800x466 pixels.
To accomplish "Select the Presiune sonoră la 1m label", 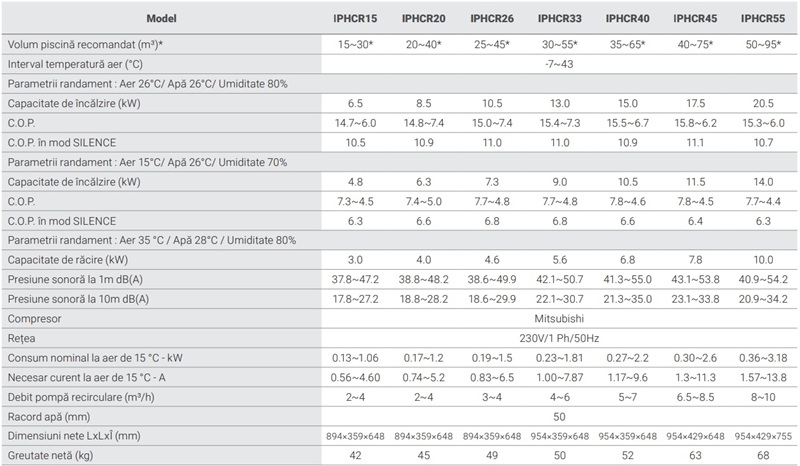I will [77, 280].
